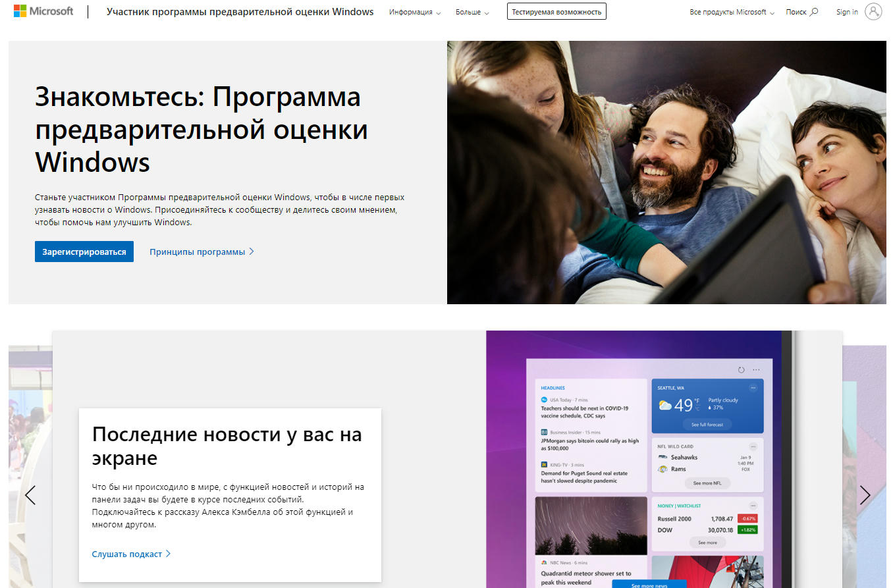Open Поиск search in the header
Viewport: 893px width, 588px height.
coord(802,12)
